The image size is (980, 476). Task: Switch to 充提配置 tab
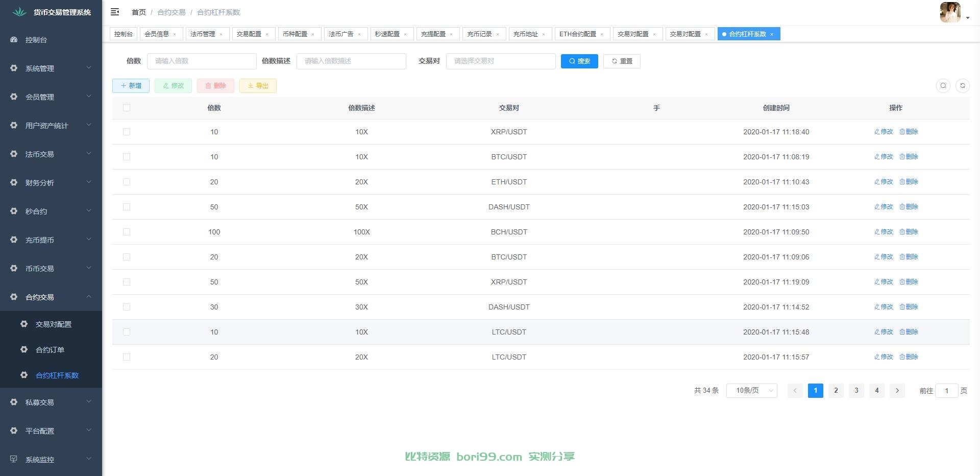[x=437, y=34]
